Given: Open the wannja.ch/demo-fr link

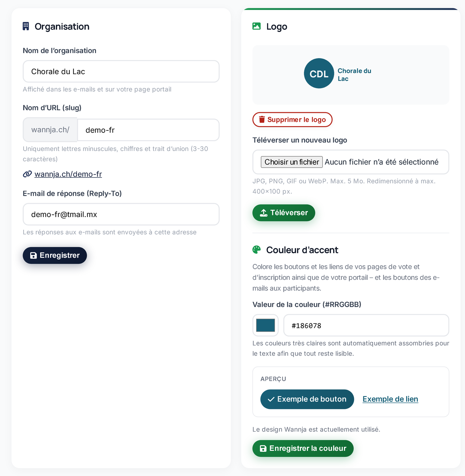Looking at the screenshot, I should (x=68, y=174).
